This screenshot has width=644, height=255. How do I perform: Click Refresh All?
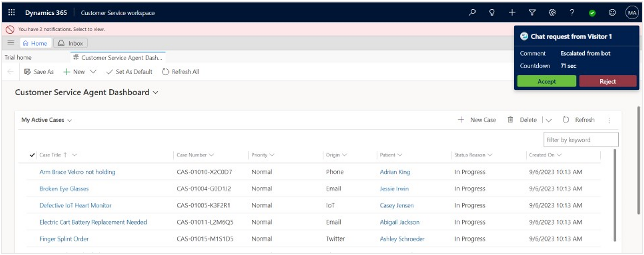[x=181, y=71]
